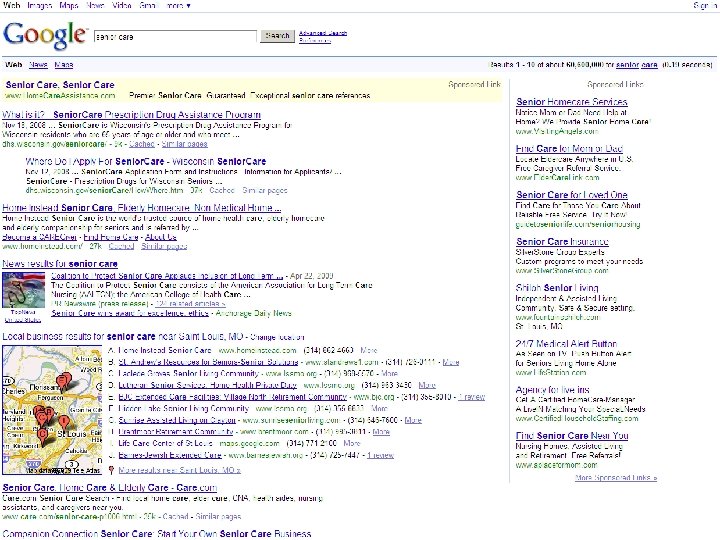Viewport: 720px width, 540px height.
Task: Open the 'Find Senior Care Near You' ad
Action: coord(572,436)
